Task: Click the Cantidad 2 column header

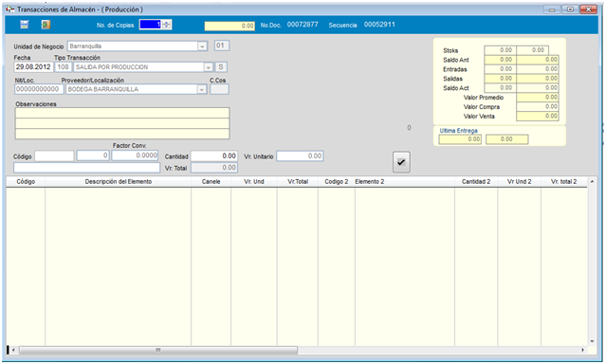Action: [476, 182]
